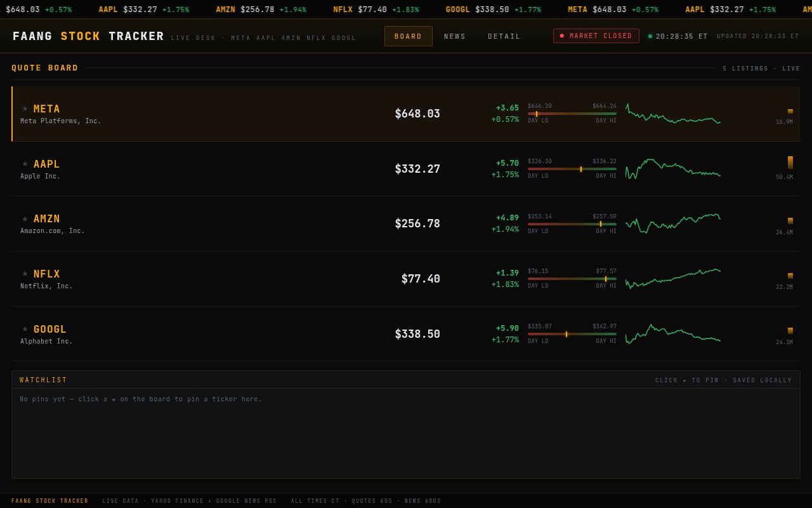Click the GOOGL day range bar
The image size is (812, 508).
tap(572, 334)
